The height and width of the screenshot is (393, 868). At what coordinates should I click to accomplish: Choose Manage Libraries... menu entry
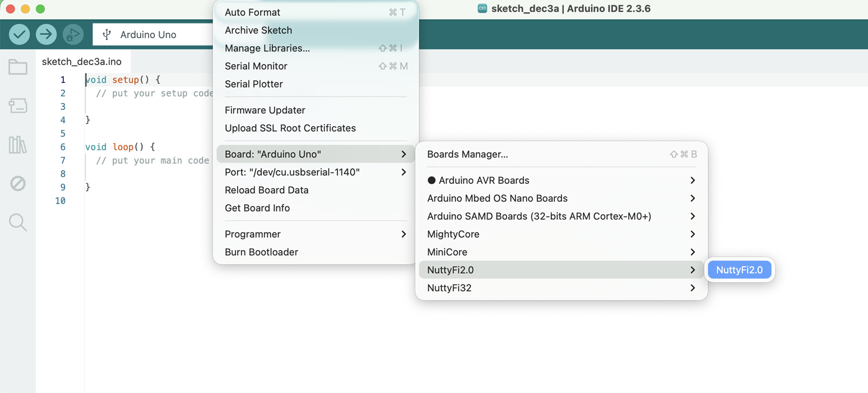tap(267, 48)
